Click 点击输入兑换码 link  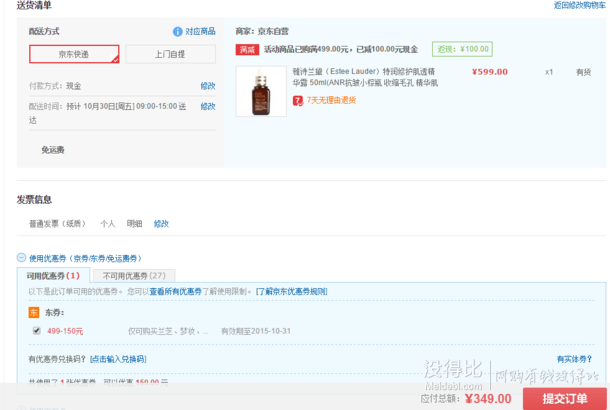(x=118, y=359)
